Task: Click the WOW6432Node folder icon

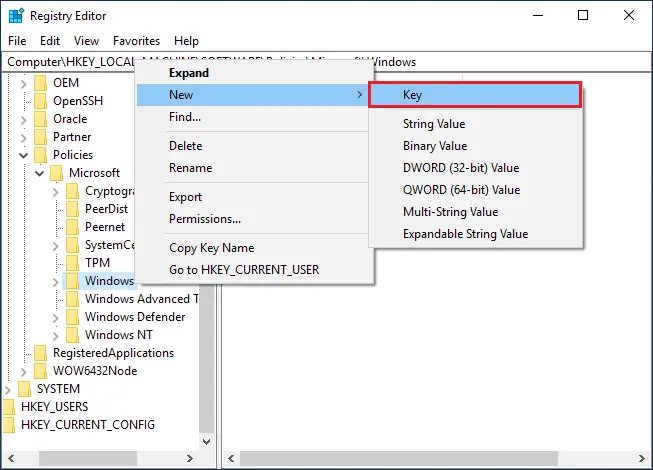Action: tap(40, 371)
